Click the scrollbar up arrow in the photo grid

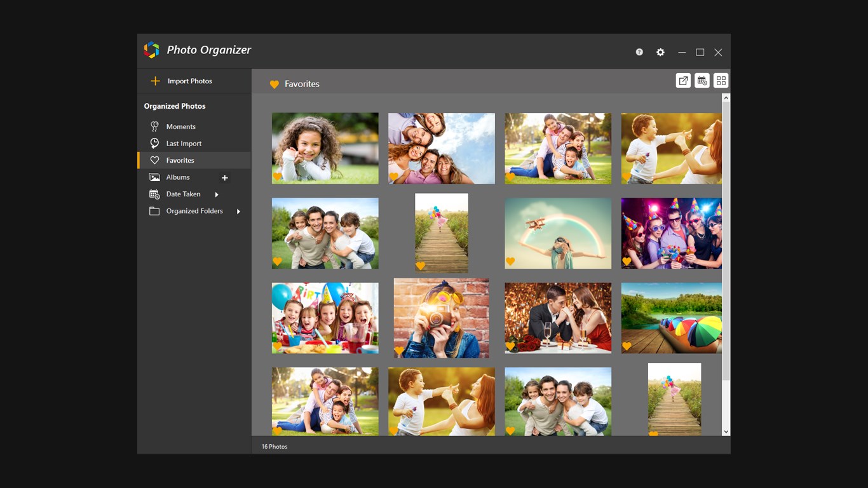click(726, 98)
